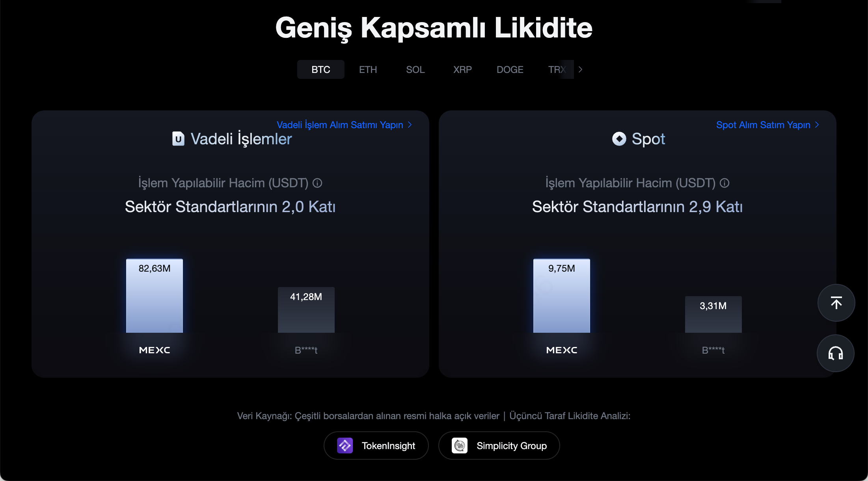Click chevron next to Spot Alım Satım Yapın
The height and width of the screenshot is (481, 868).
(x=817, y=125)
